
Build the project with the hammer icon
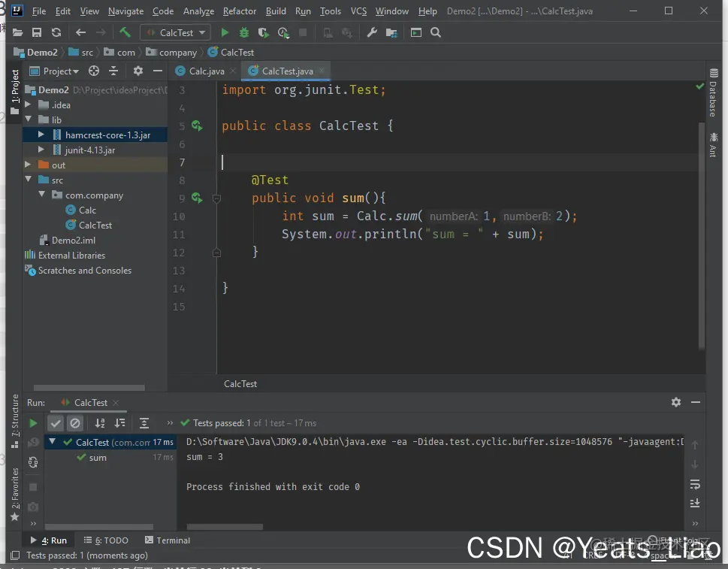coord(125,32)
